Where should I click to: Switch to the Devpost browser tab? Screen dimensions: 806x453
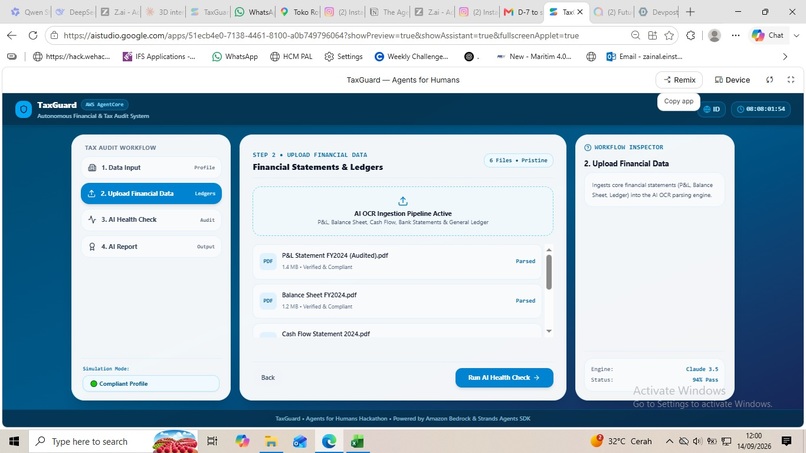click(658, 12)
